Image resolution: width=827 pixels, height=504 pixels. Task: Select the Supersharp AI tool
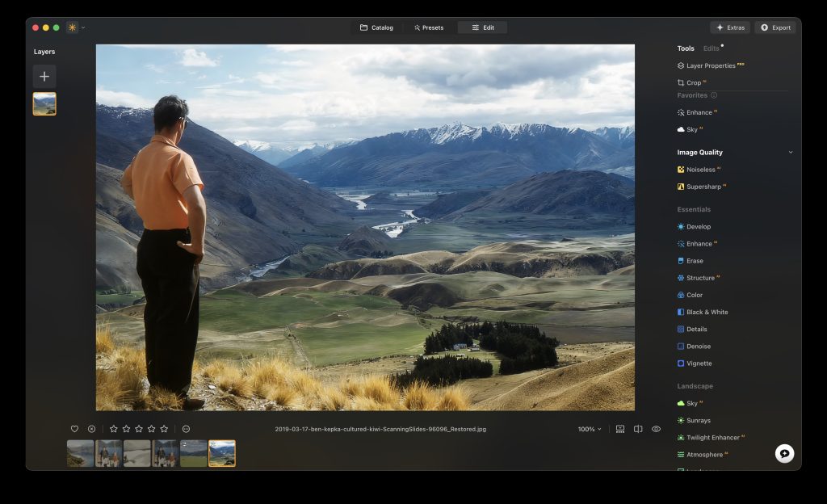point(703,187)
